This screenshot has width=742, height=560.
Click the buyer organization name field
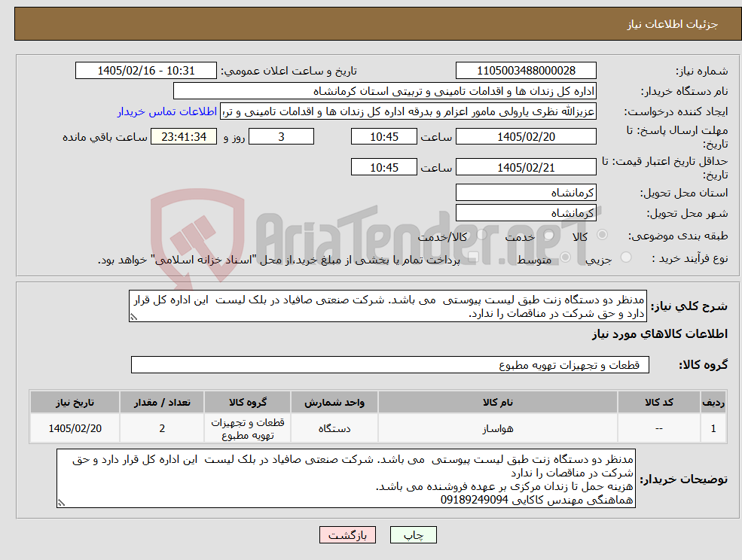(x=385, y=91)
